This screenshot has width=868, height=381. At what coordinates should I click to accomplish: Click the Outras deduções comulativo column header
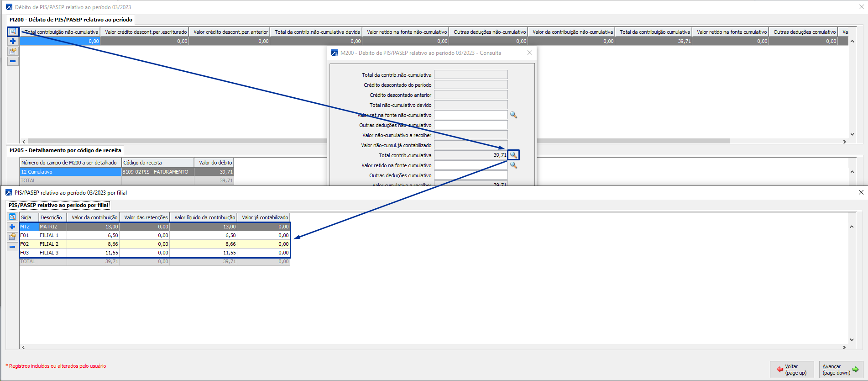click(804, 32)
